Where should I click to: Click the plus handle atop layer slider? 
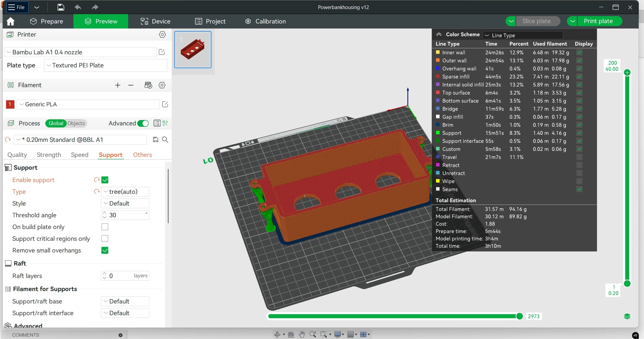627,72
